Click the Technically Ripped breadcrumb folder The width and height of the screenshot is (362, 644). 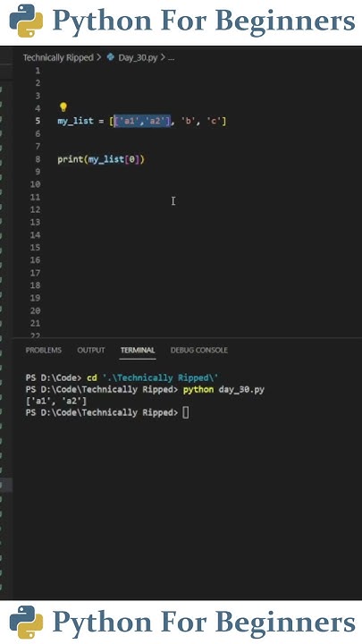pyautogui.click(x=58, y=57)
